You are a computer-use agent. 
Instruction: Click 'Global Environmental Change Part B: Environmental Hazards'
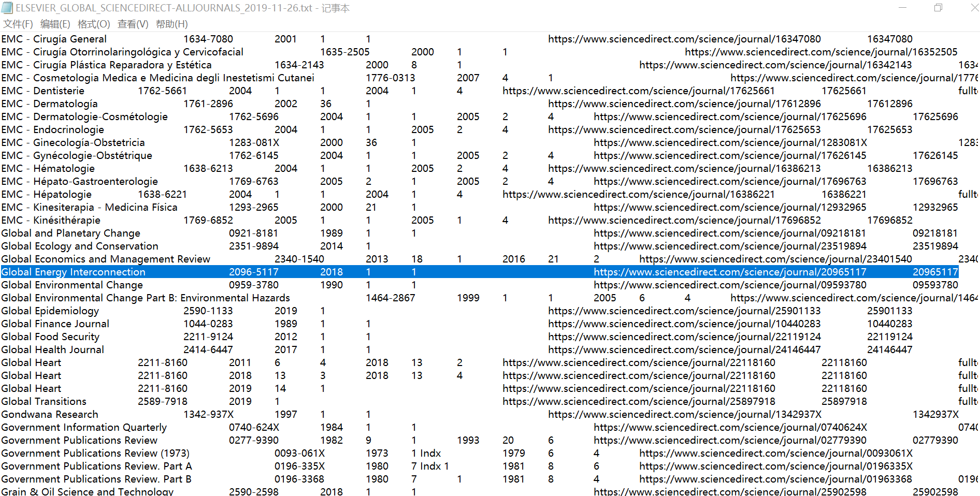146,298
